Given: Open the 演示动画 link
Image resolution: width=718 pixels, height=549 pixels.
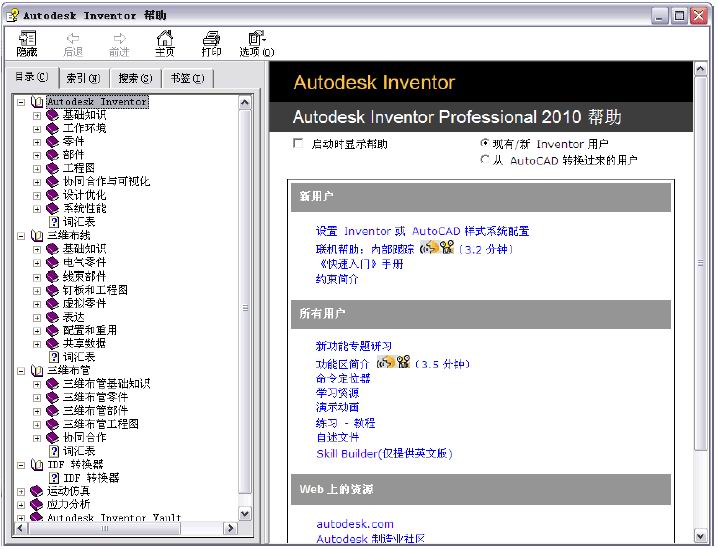Looking at the screenshot, I should 337,407.
